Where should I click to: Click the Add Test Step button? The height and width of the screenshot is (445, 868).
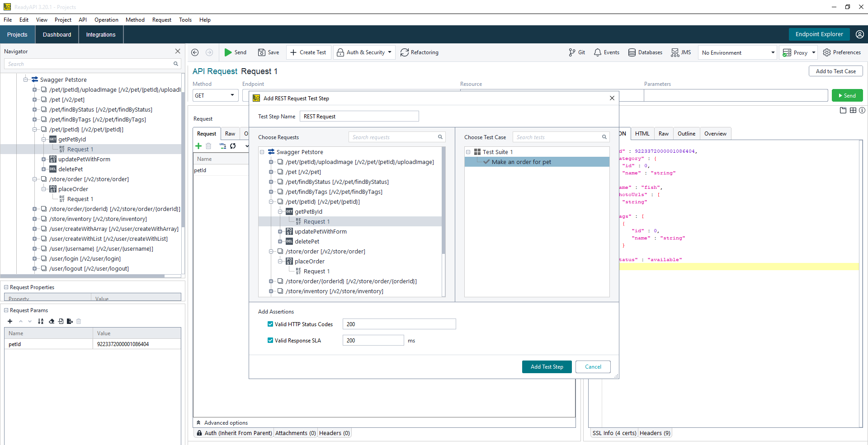tap(547, 367)
